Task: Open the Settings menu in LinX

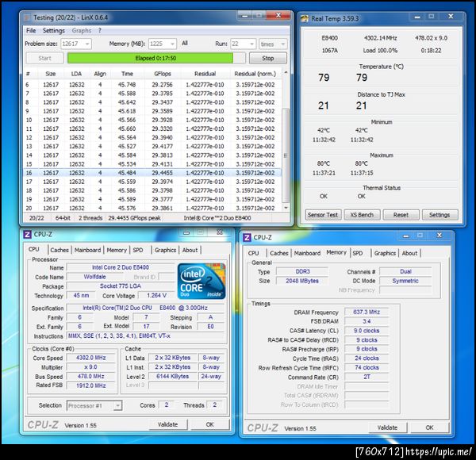Action: (x=54, y=30)
